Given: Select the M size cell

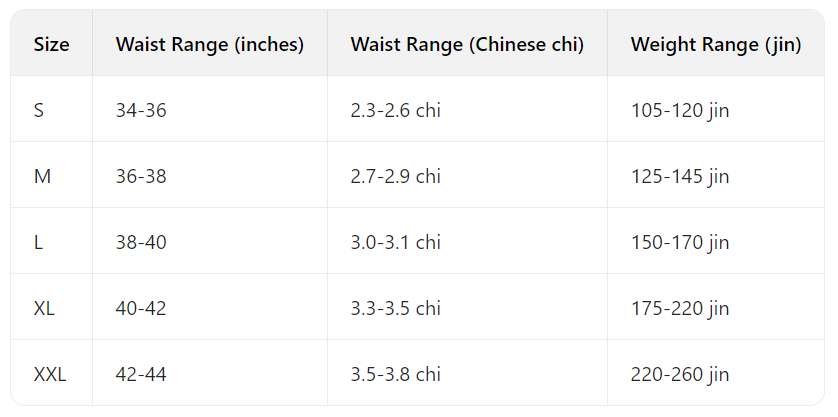Looking at the screenshot, I should 42,176.
